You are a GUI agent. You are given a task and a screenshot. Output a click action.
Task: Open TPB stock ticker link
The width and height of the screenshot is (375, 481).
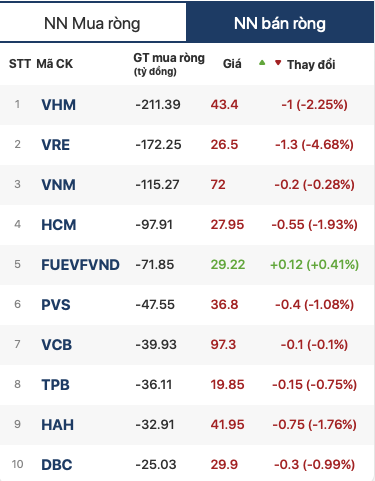55,385
